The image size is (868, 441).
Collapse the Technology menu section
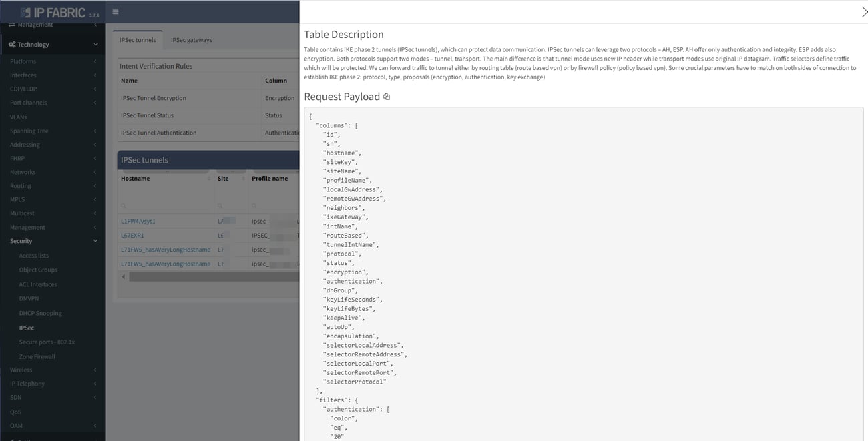pyautogui.click(x=95, y=45)
